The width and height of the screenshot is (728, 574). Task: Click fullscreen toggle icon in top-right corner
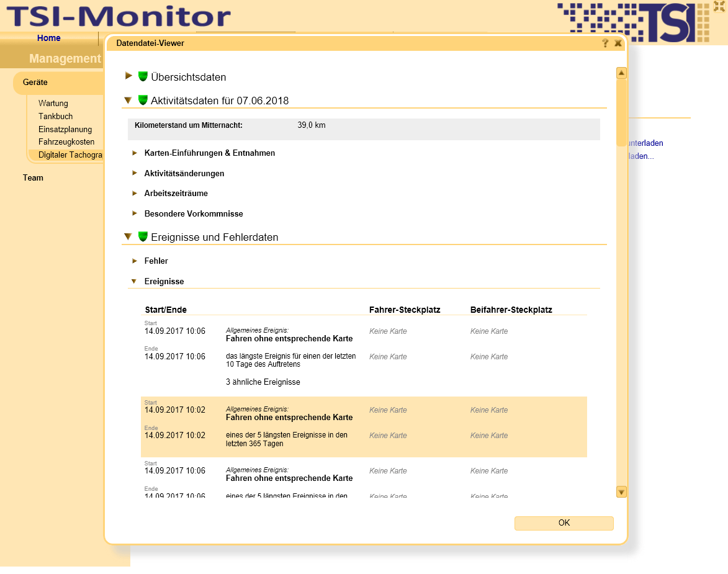719,6
